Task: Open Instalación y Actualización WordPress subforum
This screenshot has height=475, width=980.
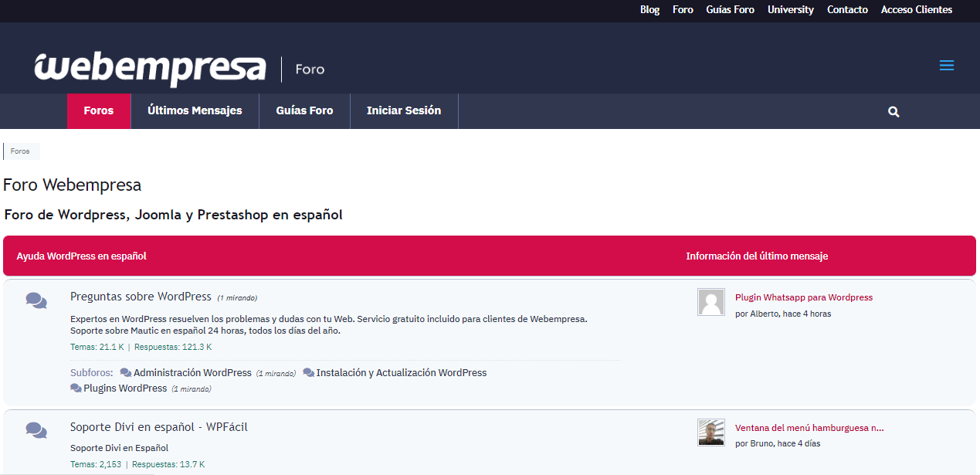Action: (x=402, y=373)
